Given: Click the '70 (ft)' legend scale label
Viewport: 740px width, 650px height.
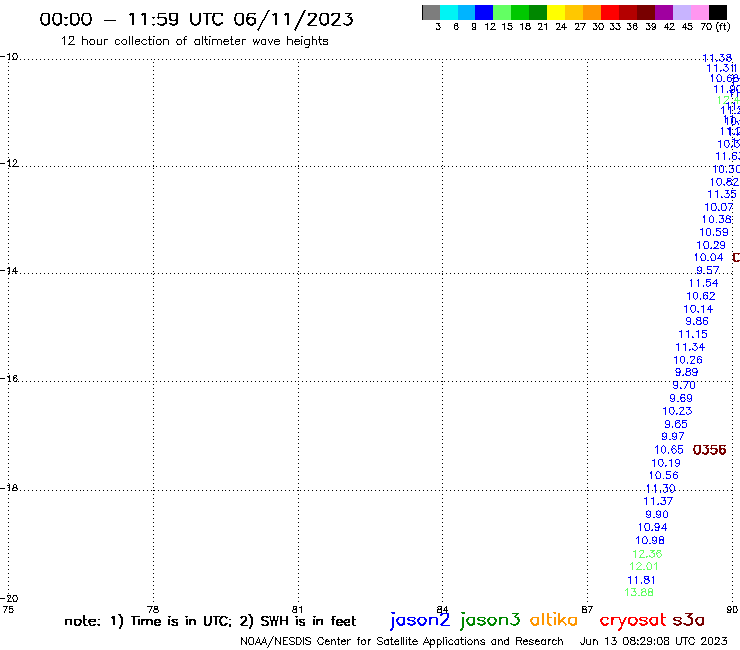Looking at the screenshot, I should coord(715,27).
